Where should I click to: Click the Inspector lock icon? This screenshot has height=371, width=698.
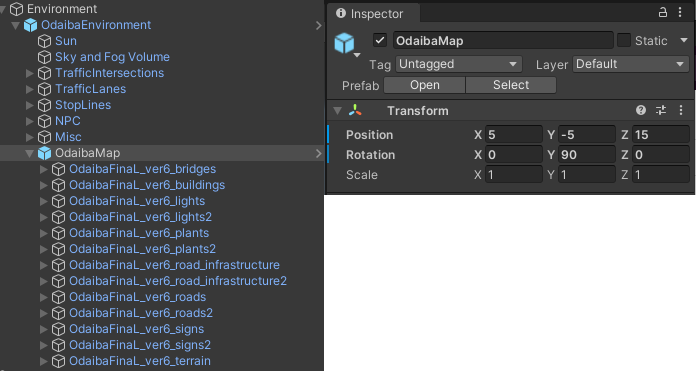662,12
